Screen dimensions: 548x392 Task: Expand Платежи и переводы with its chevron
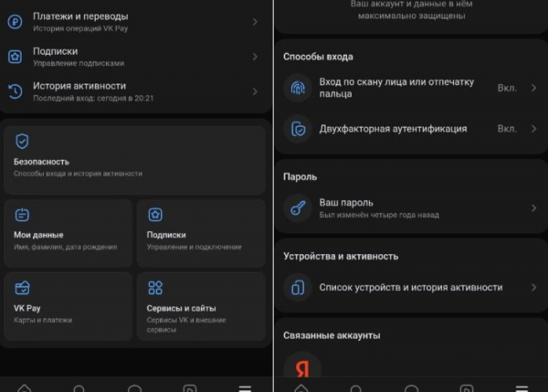tap(255, 22)
